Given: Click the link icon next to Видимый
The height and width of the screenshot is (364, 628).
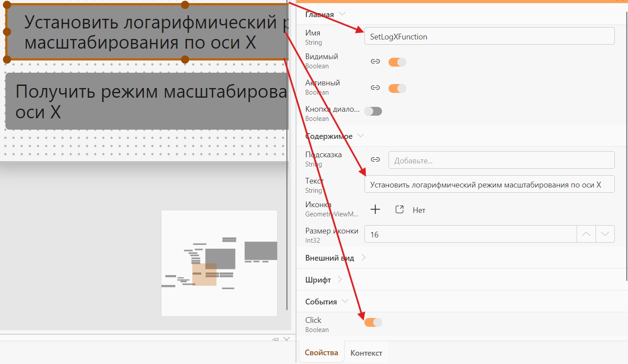Looking at the screenshot, I should tap(375, 62).
